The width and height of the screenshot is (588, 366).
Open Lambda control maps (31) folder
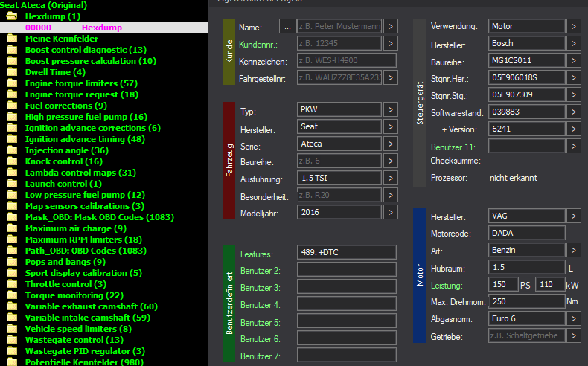coord(80,173)
